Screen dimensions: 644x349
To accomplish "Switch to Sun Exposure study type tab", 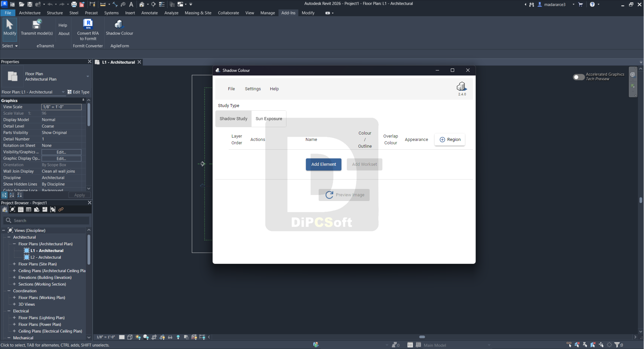I will point(269,119).
